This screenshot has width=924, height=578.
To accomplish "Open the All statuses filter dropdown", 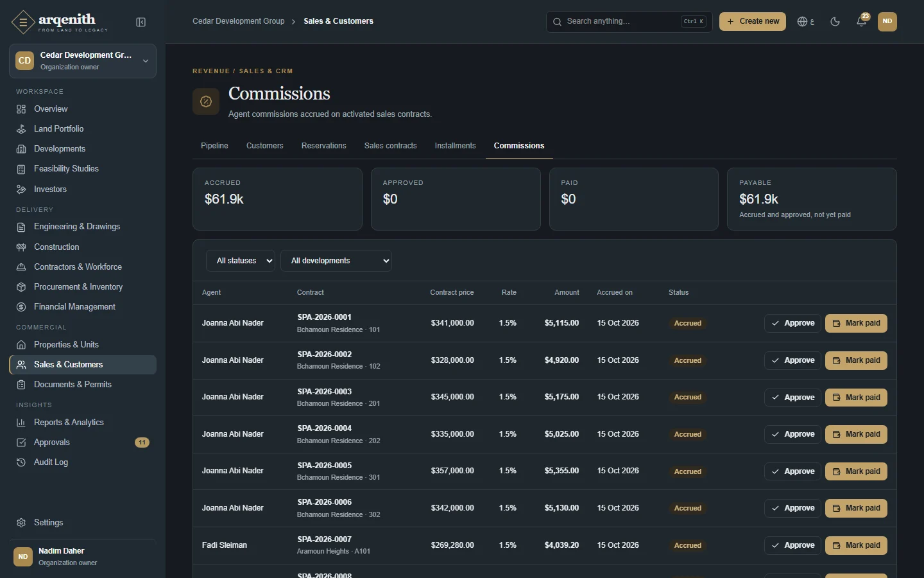I will [x=241, y=261].
